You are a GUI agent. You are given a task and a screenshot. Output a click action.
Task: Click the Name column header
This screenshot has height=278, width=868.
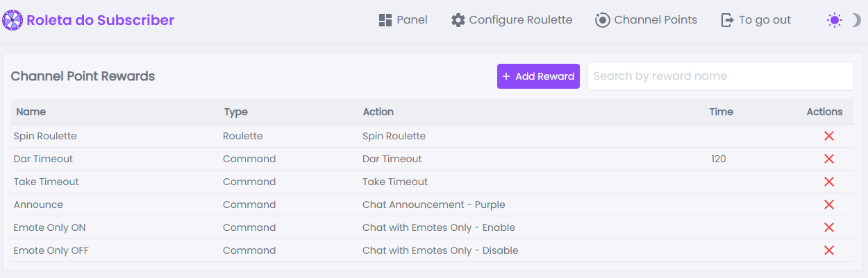point(31,112)
